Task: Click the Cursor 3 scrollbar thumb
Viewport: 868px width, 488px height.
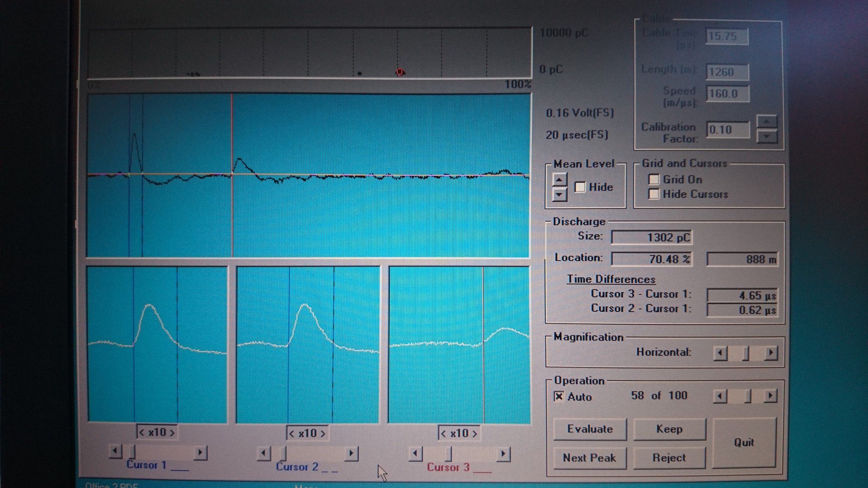Action: click(448, 454)
